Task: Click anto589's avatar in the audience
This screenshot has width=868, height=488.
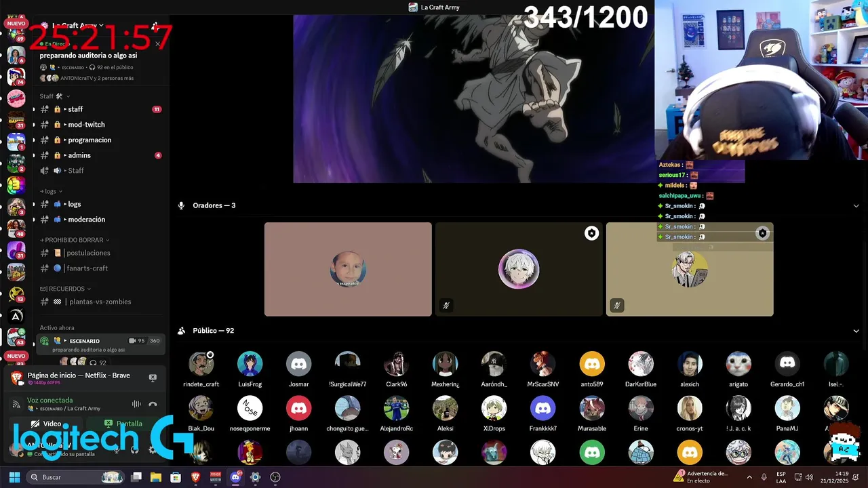Action: click(591, 364)
